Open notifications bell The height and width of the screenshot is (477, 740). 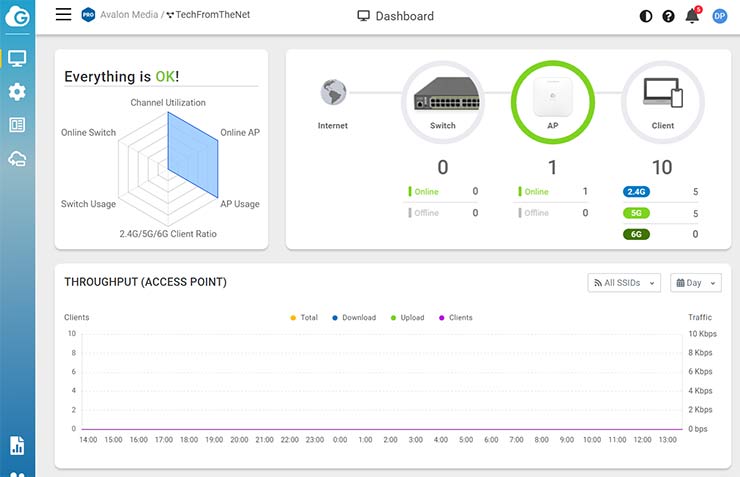point(692,16)
